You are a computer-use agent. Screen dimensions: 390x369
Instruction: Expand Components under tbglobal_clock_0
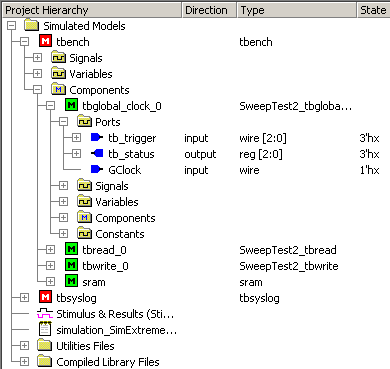click(63, 217)
